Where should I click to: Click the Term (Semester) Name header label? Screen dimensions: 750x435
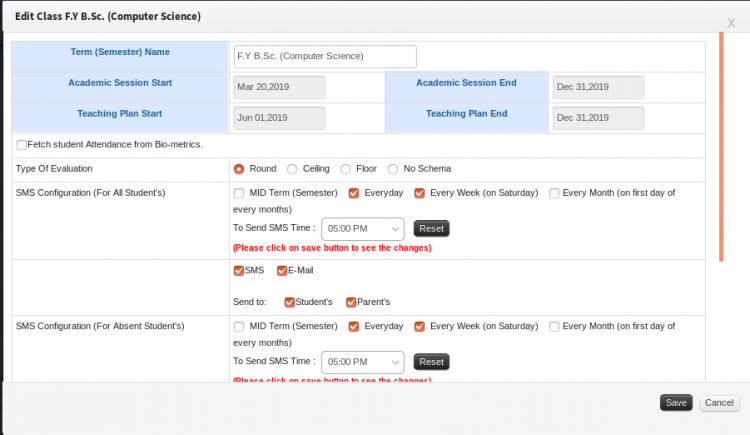(x=120, y=52)
